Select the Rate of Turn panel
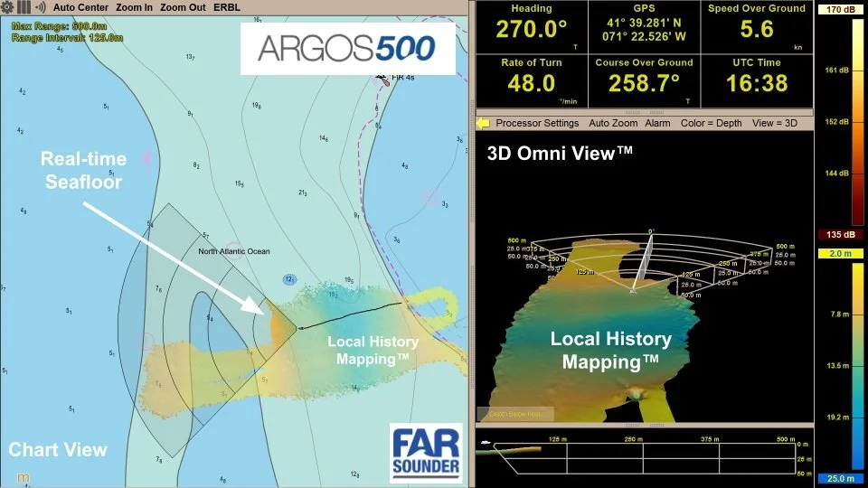This screenshot has width=868, height=488. pyautogui.click(x=532, y=80)
